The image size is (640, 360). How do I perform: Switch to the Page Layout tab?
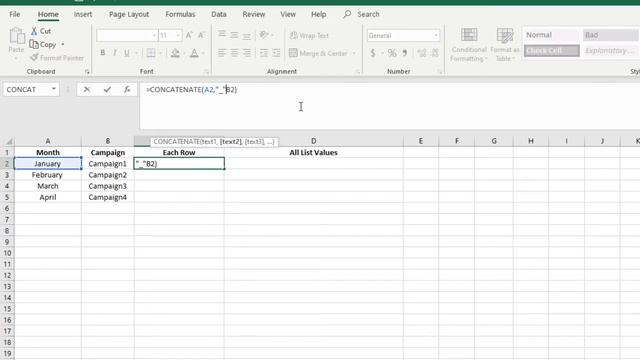click(x=129, y=14)
